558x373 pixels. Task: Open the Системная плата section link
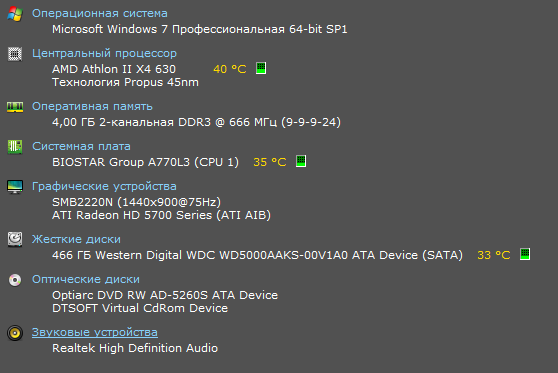(x=81, y=146)
